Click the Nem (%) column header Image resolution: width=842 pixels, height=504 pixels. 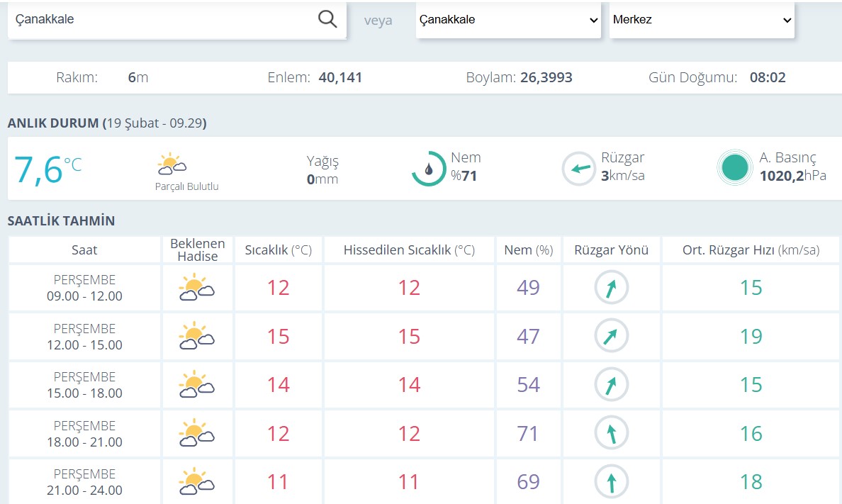click(528, 250)
